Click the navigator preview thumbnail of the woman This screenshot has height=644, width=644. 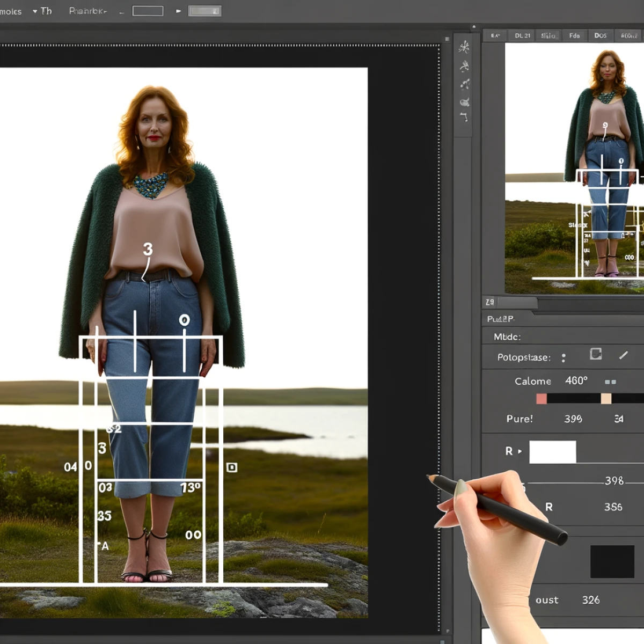(x=574, y=168)
